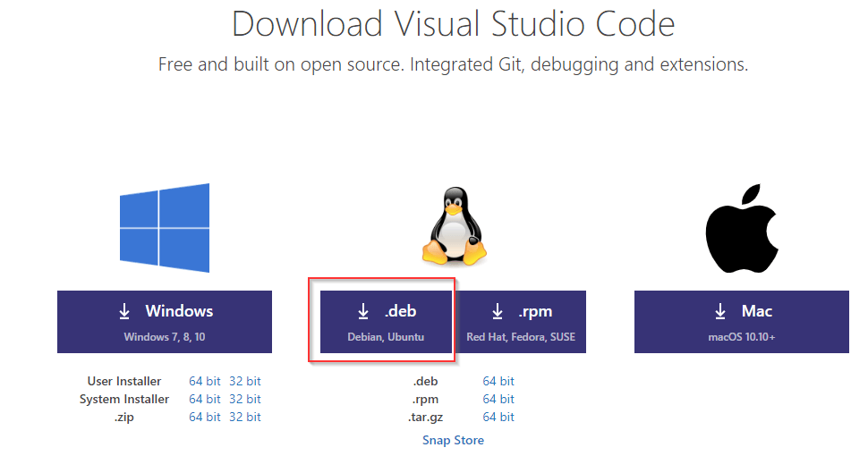Viewport: 868px width, 456px height.
Task: Click the 'System Installer' label
Action: [124, 399]
